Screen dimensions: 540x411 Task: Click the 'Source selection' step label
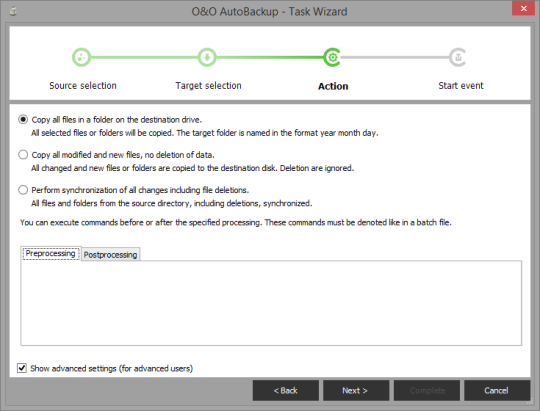pyautogui.click(x=83, y=85)
